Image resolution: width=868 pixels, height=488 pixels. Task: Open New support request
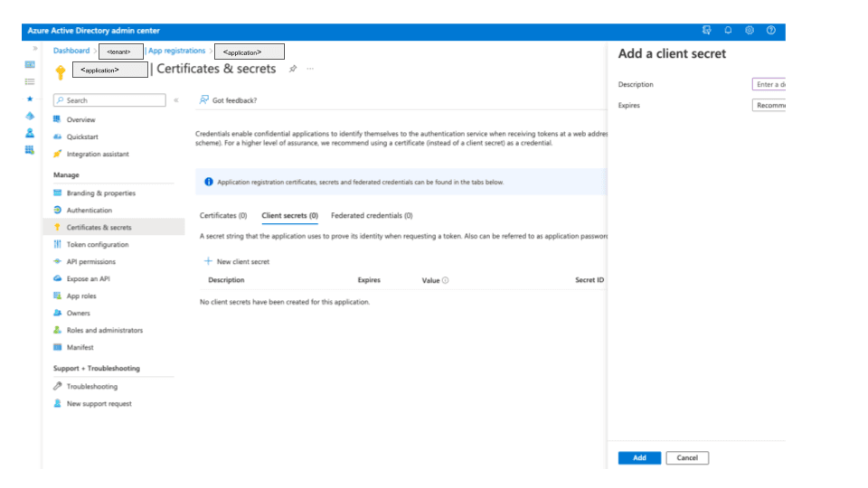click(99, 403)
